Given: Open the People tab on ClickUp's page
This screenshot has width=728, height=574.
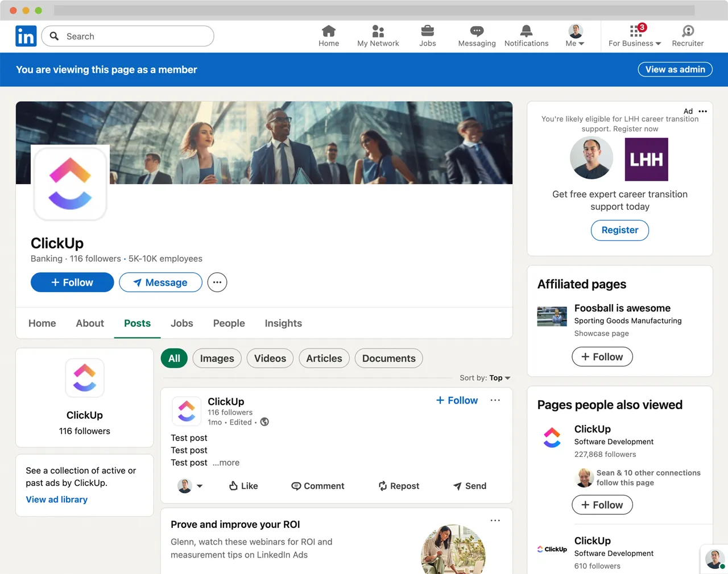Looking at the screenshot, I should [229, 323].
